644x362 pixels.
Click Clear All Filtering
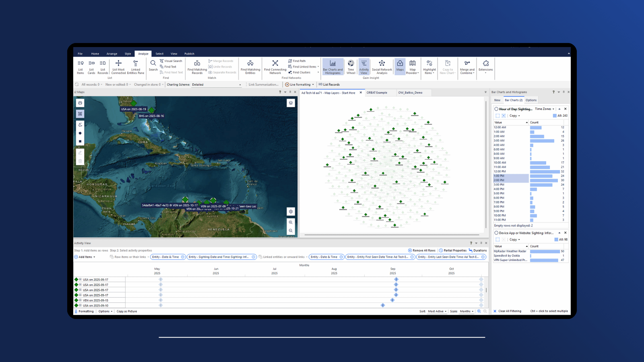point(508,311)
